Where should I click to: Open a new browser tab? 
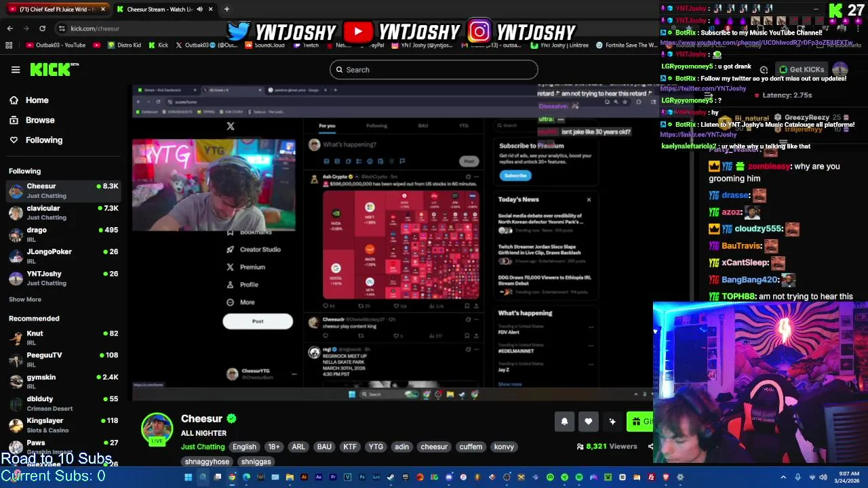click(226, 9)
